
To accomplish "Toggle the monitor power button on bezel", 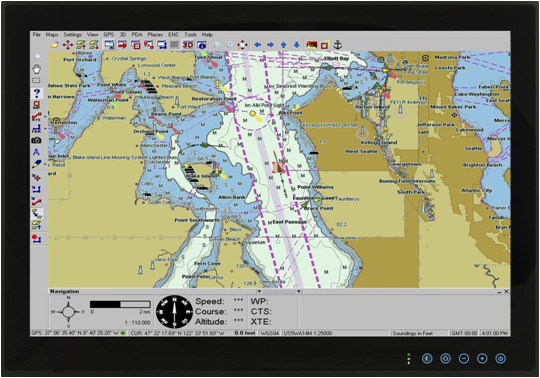I will [500, 358].
